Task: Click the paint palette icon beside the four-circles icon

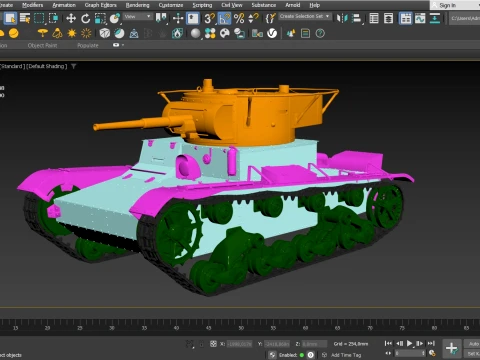Action: [225, 33]
